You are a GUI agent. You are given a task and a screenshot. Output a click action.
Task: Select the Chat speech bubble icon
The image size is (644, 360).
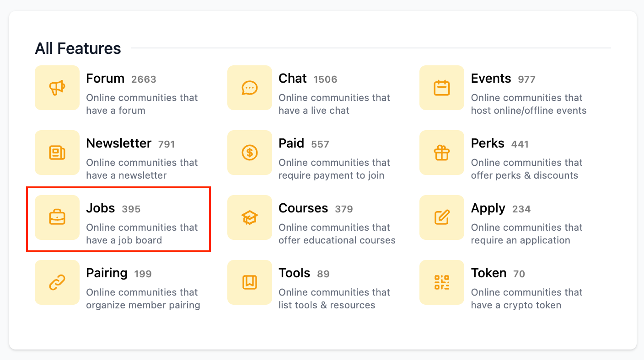pyautogui.click(x=249, y=88)
